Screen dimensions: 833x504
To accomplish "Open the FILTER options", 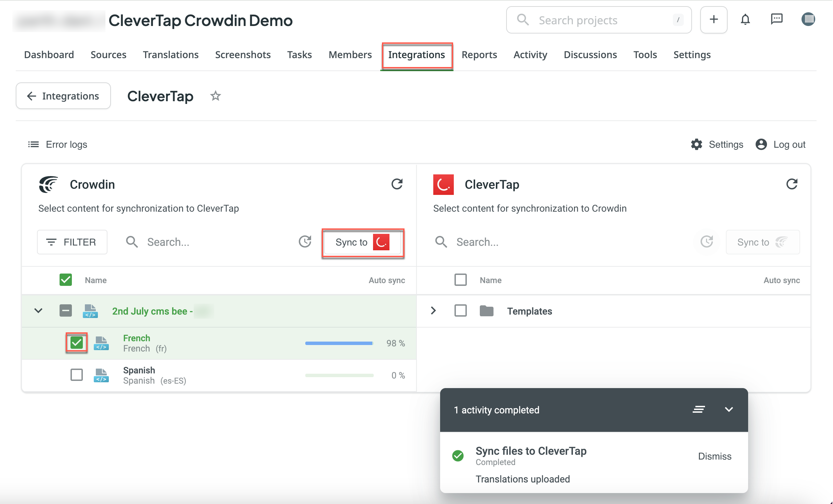I will [x=72, y=242].
